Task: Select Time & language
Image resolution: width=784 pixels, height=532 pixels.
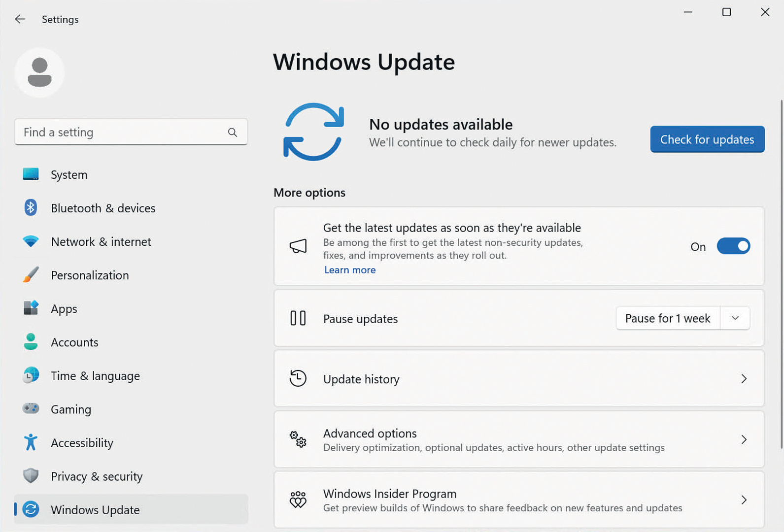Action: [131, 375]
